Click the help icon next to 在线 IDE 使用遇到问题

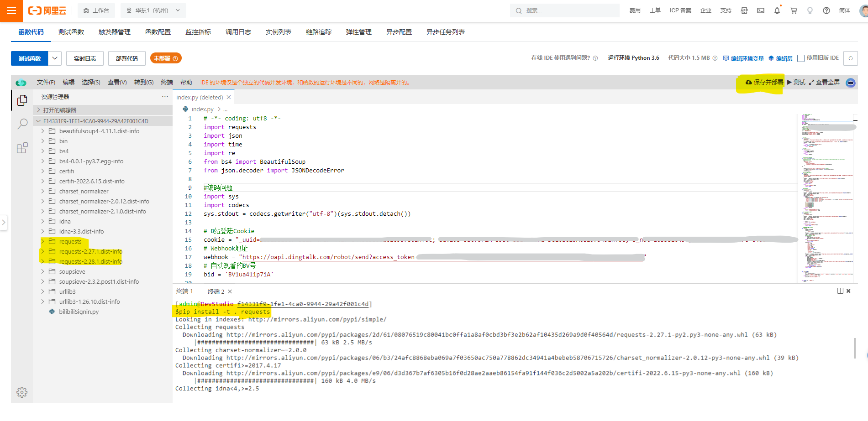coord(595,58)
